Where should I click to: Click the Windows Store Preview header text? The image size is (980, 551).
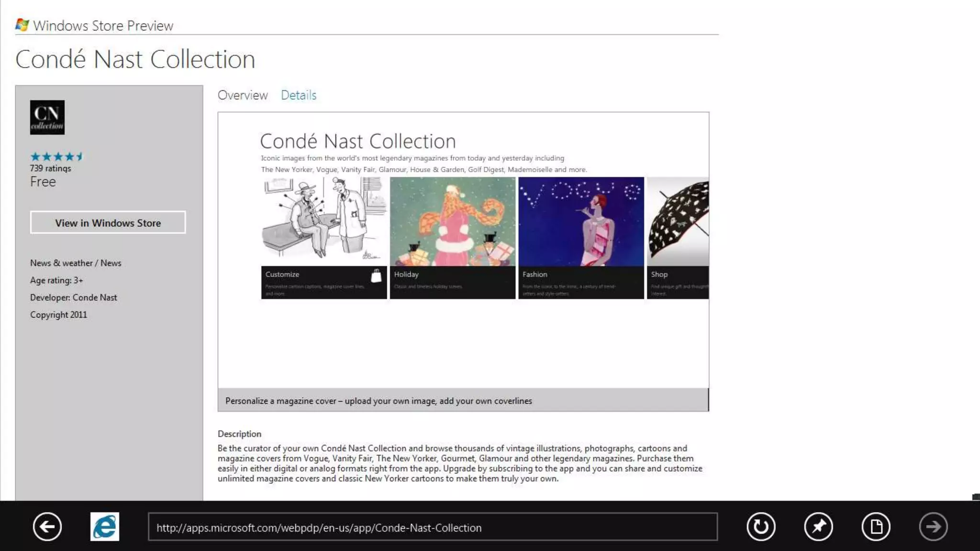click(x=103, y=25)
